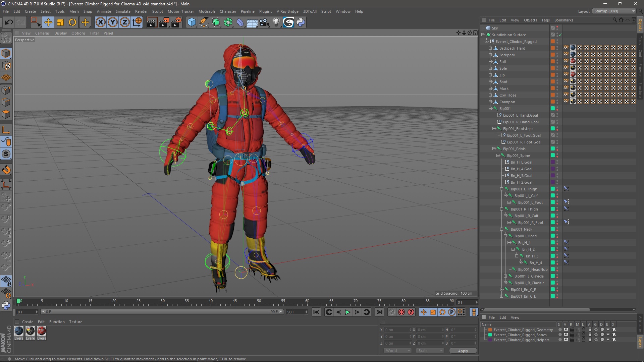Click green layer swatch of Bip001_Pelvis
644x362 pixels.
click(x=552, y=149)
